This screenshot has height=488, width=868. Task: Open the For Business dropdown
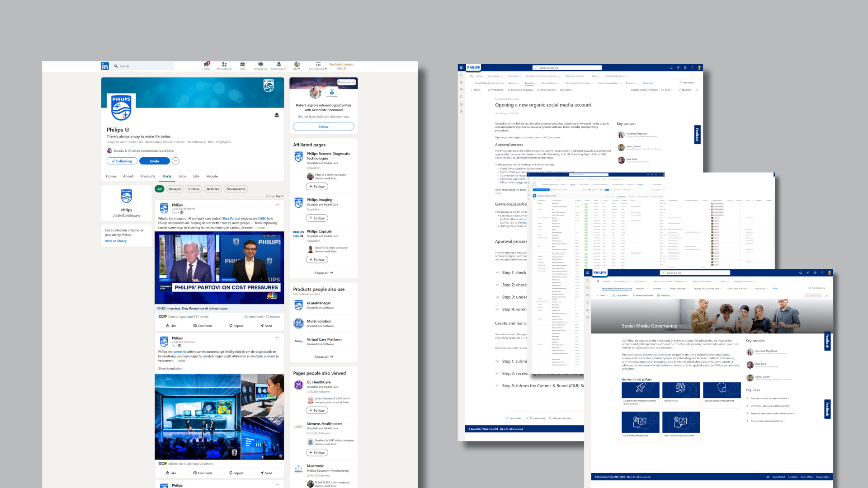[x=318, y=66]
